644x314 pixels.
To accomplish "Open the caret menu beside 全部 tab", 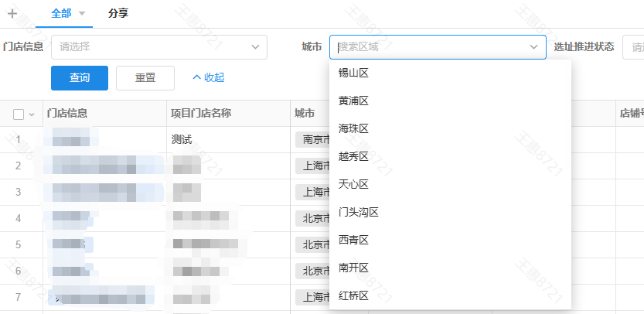I will [x=83, y=14].
